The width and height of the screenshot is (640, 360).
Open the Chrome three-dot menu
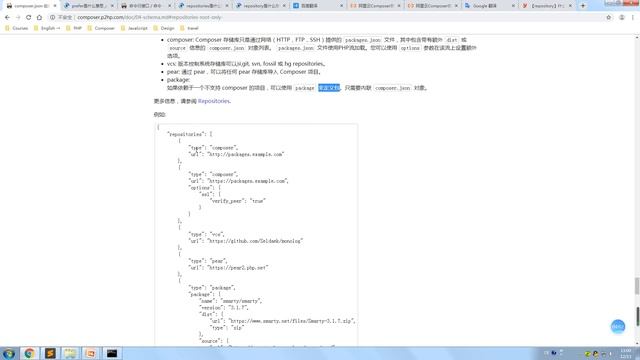(633, 18)
